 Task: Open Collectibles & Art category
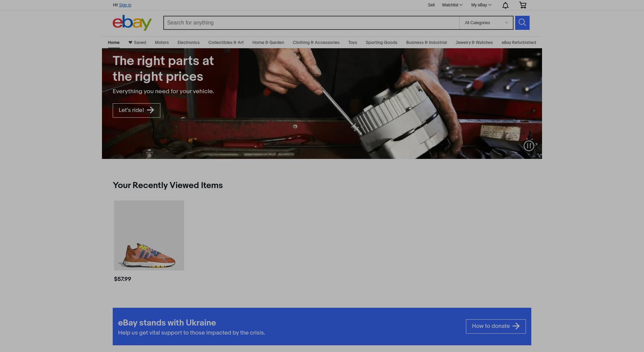(226, 43)
